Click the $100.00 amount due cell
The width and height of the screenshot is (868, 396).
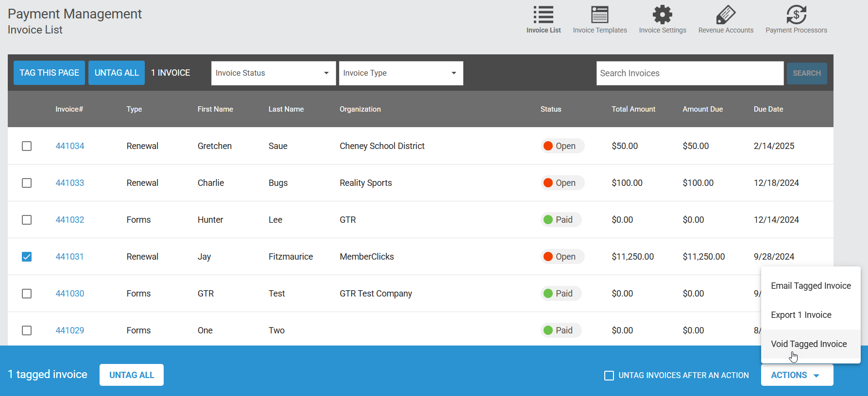(x=698, y=183)
